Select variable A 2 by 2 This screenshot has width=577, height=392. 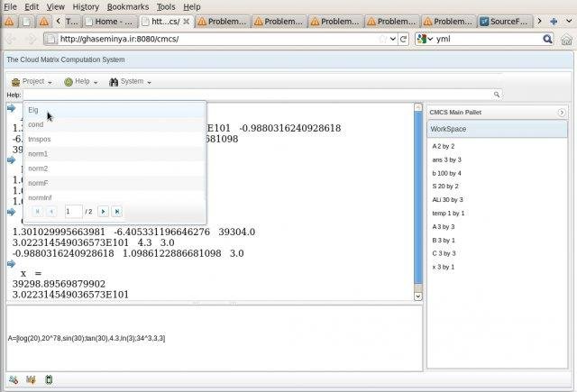[444, 146]
